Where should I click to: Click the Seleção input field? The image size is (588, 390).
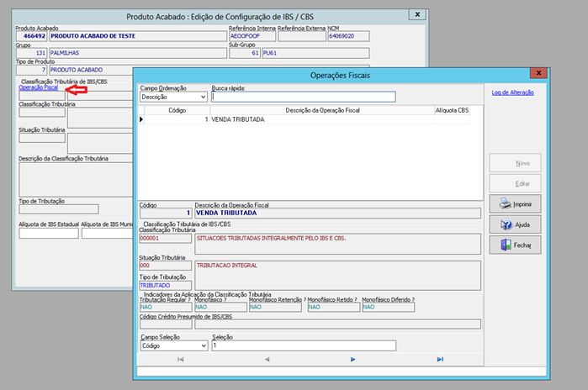(303, 345)
